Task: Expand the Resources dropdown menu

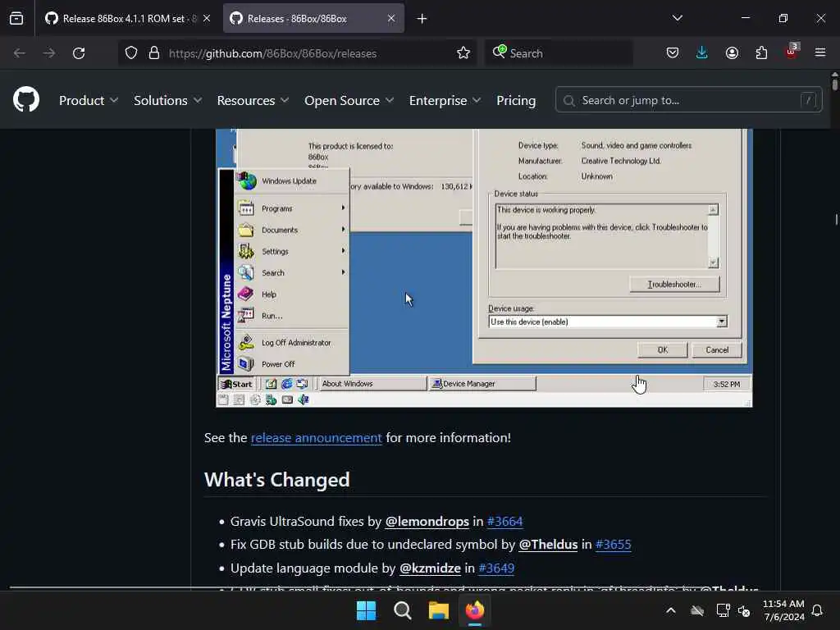Action: pyautogui.click(x=253, y=100)
